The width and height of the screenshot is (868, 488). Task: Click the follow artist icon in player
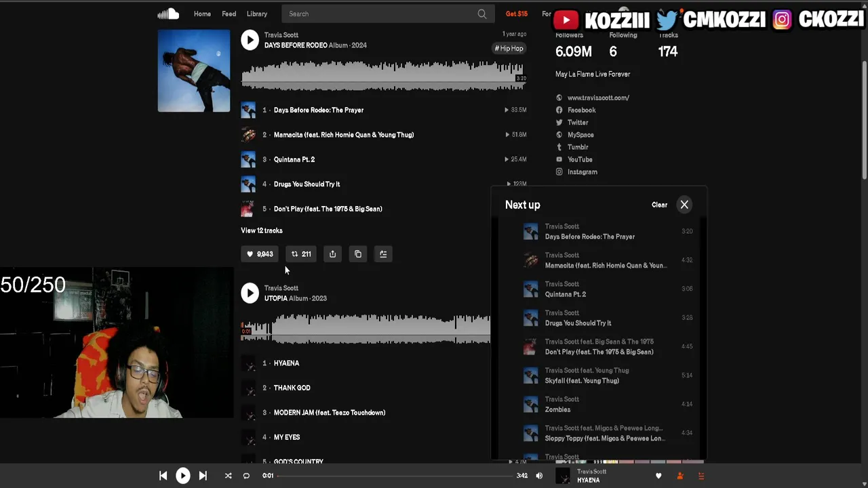(x=680, y=476)
